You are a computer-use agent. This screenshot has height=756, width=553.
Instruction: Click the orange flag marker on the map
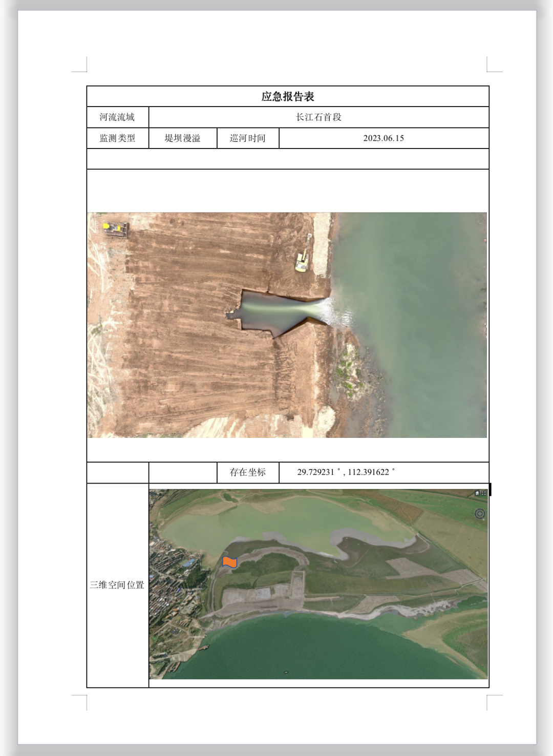[x=230, y=562]
